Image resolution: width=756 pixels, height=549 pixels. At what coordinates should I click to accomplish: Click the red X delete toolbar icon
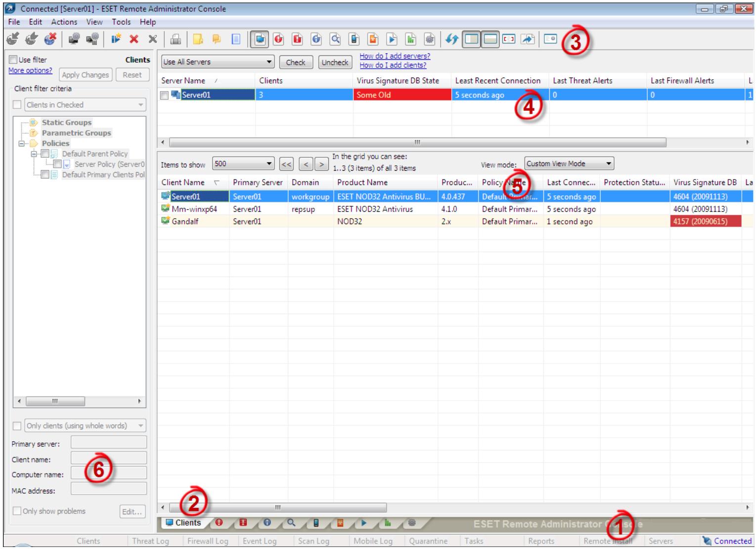[133, 39]
